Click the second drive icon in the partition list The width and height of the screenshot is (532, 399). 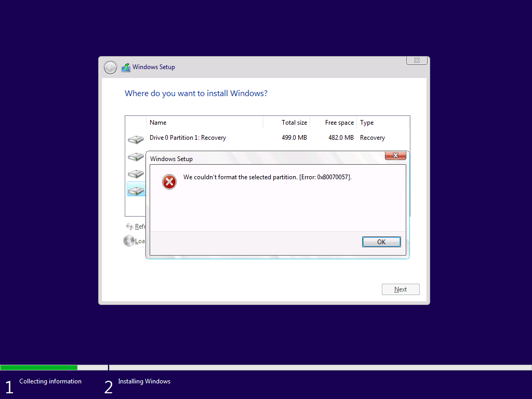[136, 156]
